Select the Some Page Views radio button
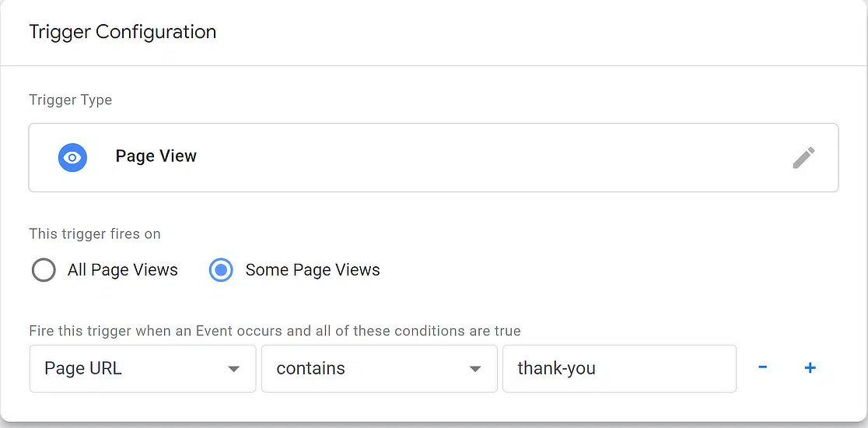Screen dimensions: 868x428 [x=221, y=270]
